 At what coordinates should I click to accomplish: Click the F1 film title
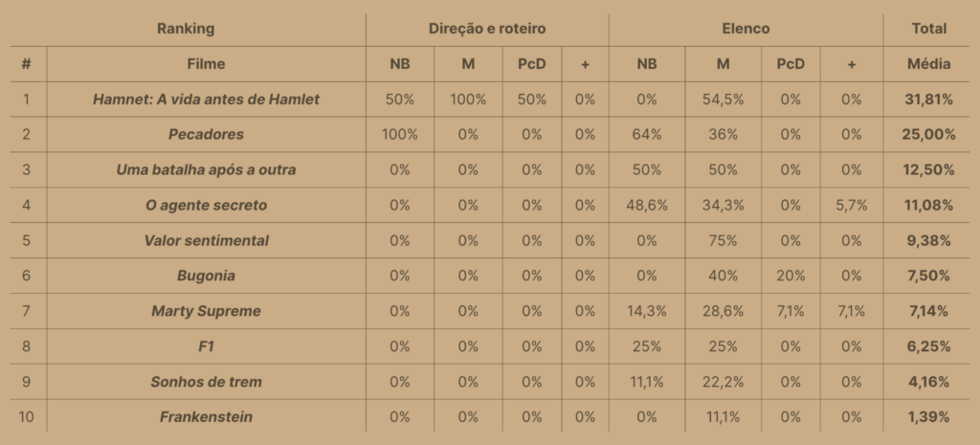point(206,346)
